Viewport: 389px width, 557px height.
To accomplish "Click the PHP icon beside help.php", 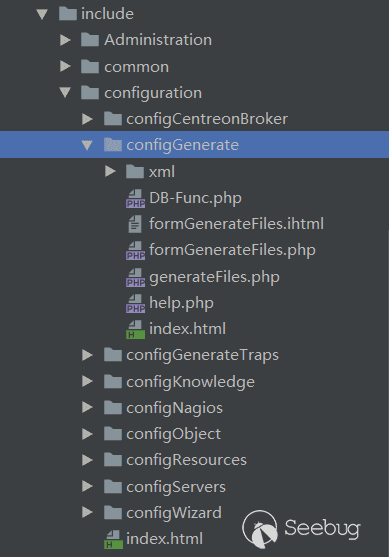I will click(135, 303).
